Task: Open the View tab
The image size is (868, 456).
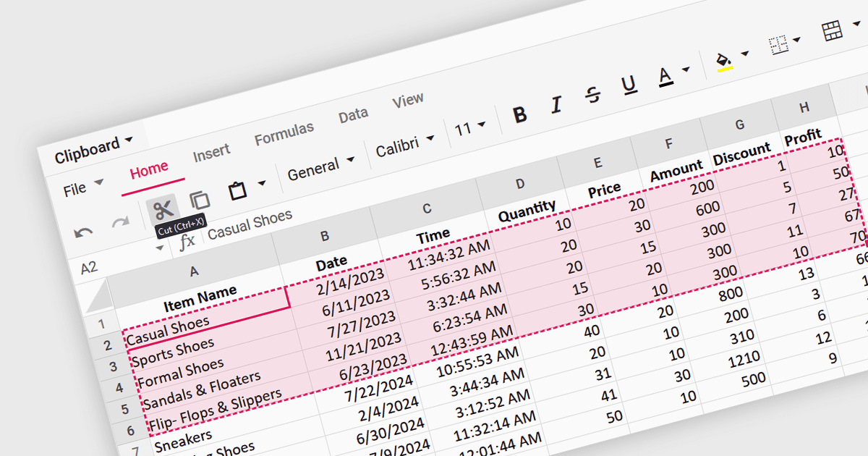Action: pos(408,101)
